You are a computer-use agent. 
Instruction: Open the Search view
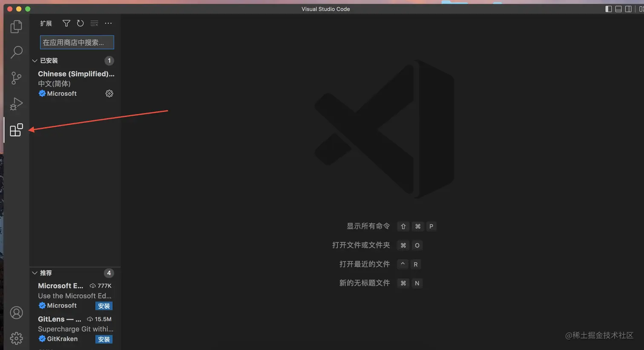point(16,52)
